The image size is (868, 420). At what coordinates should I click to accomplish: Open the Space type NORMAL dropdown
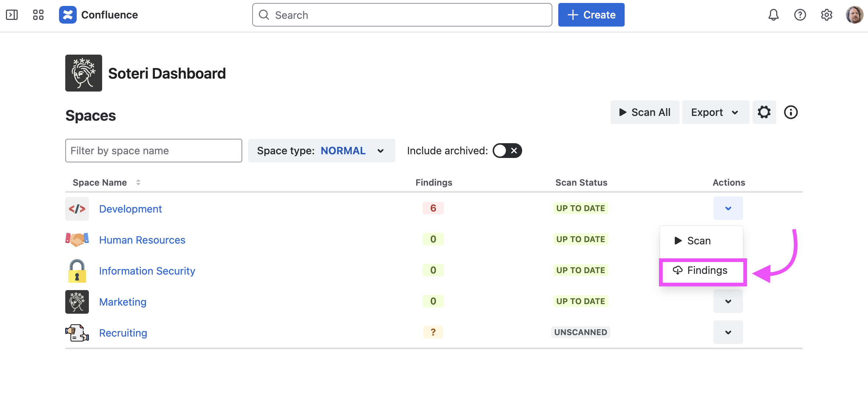coord(321,151)
